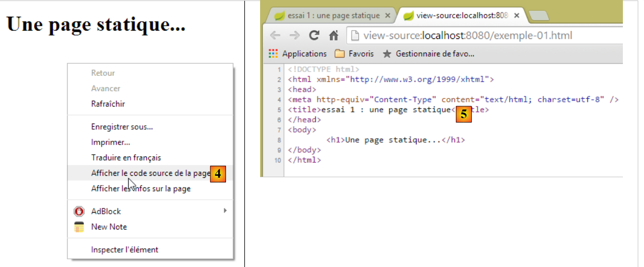This screenshot has width=644, height=267.
Task: Open a new tab with the blank tab button
Action: [539, 16]
